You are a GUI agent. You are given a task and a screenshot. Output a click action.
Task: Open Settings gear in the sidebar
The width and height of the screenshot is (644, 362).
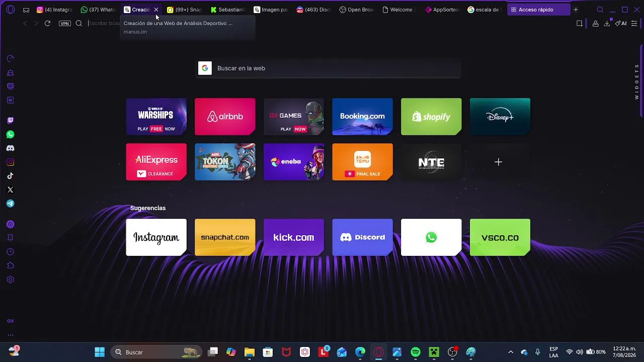[10, 280]
